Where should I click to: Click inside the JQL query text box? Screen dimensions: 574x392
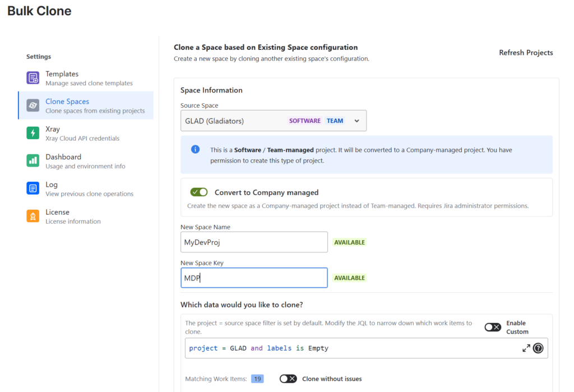[x=348, y=348]
